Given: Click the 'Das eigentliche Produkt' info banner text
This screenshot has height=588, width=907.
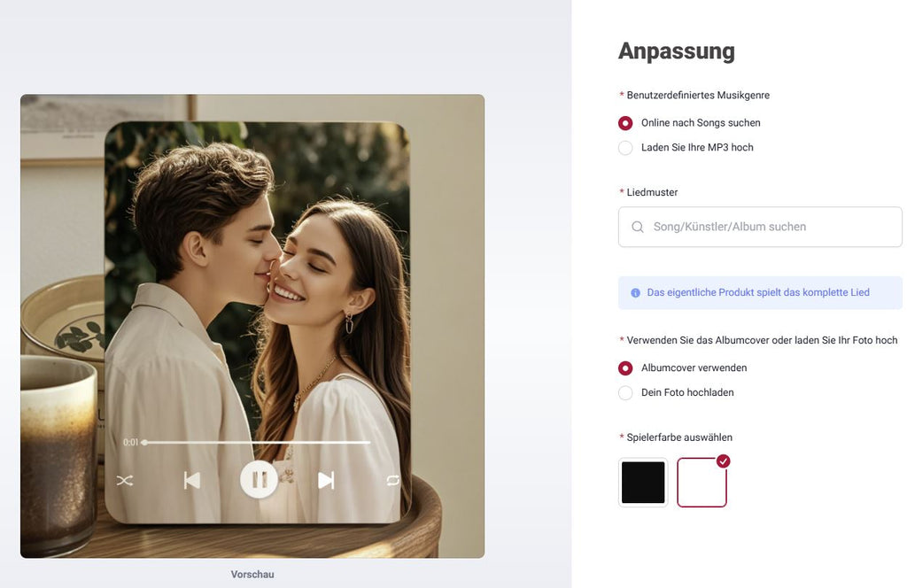Looking at the screenshot, I should click(x=758, y=293).
